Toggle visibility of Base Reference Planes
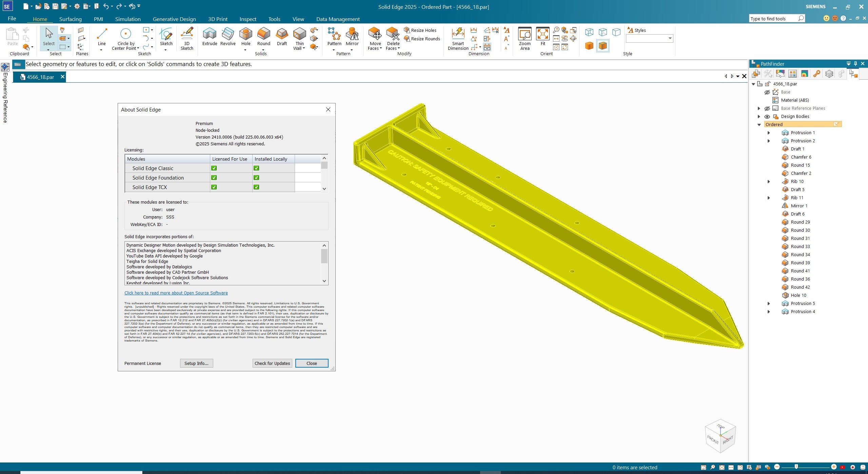Image resolution: width=868 pixels, height=474 pixels. coord(768,108)
